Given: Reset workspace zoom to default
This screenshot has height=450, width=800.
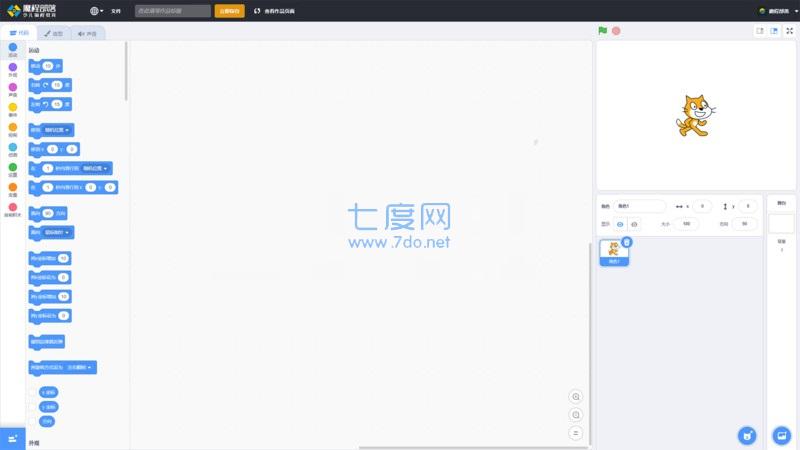Looking at the screenshot, I should coord(576,433).
